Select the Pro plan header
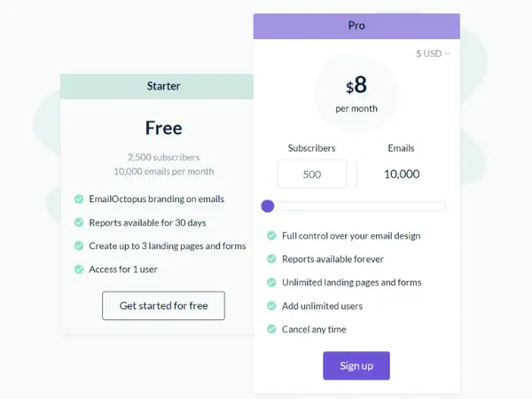The width and height of the screenshot is (532, 399). (x=356, y=26)
